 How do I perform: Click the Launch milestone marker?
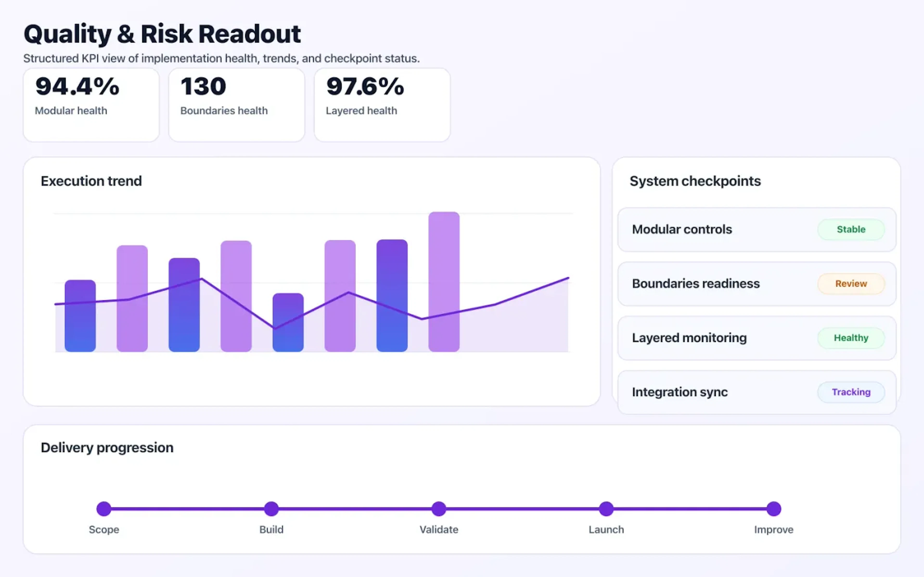(x=606, y=508)
